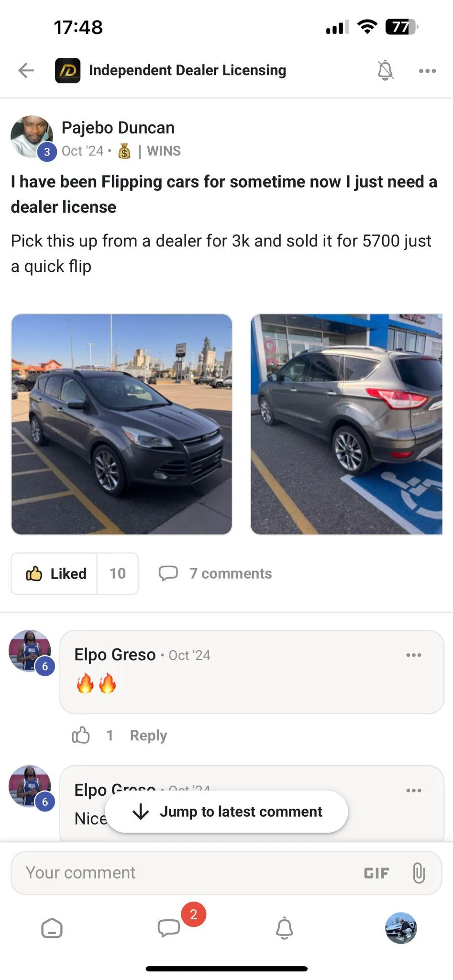The height and width of the screenshot is (980, 453).
Task: Open the front-view Ford Escape photo
Action: coord(122,424)
